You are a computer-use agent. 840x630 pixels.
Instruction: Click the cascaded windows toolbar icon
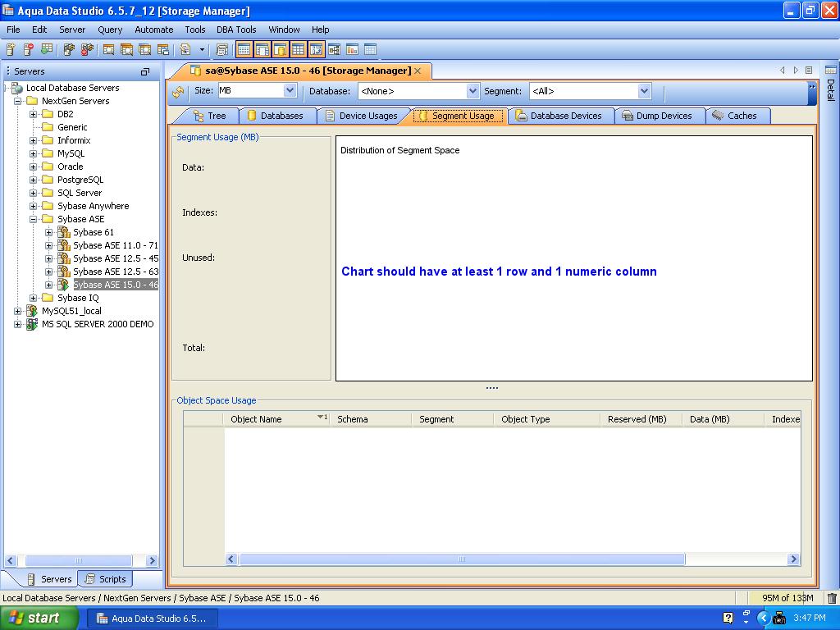tap(163, 50)
